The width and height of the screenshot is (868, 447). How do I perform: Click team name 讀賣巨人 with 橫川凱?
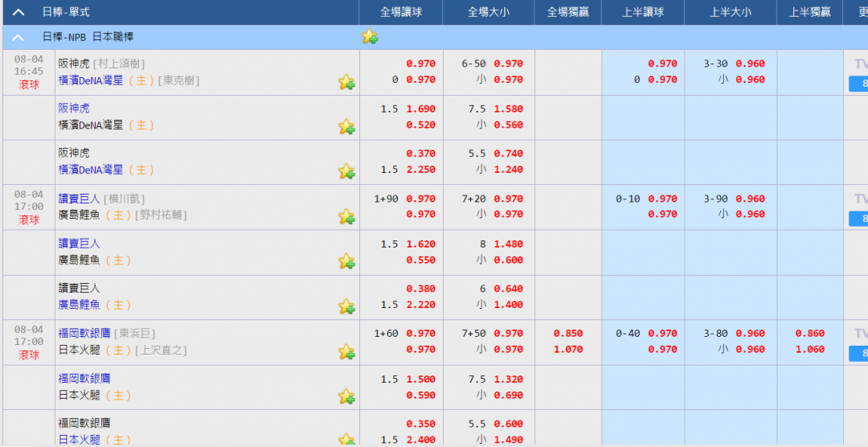(x=79, y=199)
